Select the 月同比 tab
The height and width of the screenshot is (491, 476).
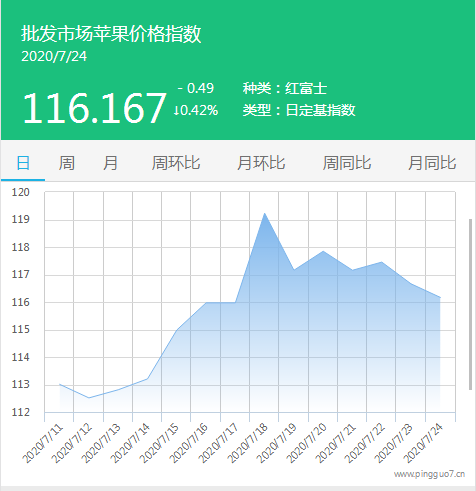pos(432,163)
